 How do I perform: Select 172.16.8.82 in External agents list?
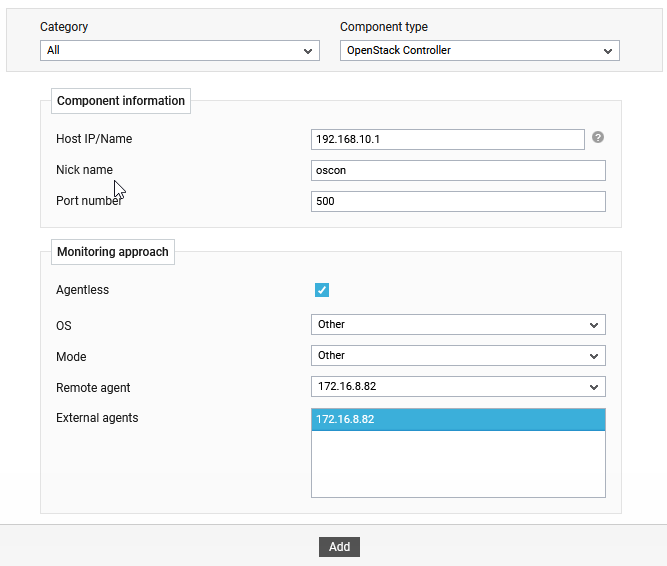click(458, 420)
